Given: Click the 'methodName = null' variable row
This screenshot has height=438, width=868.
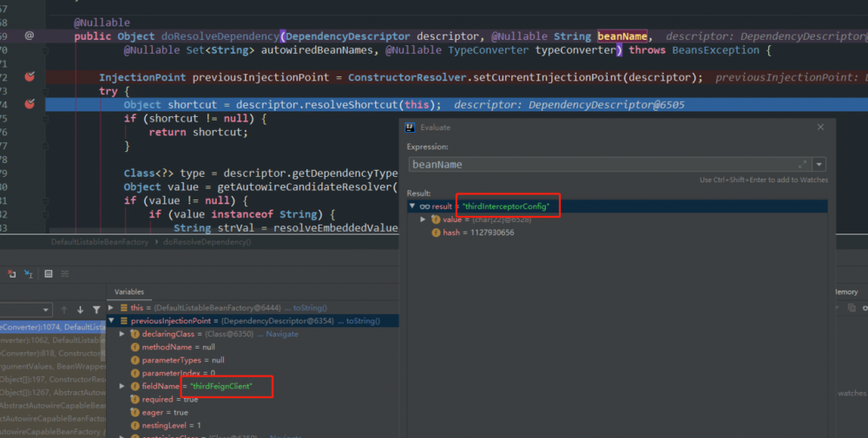Looking at the screenshot, I should tap(253, 347).
